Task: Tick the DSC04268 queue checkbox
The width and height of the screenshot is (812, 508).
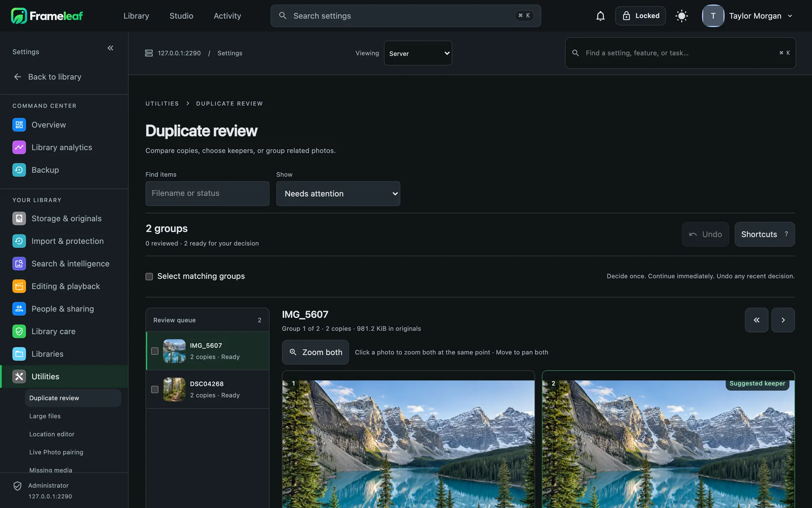Action: click(x=155, y=389)
